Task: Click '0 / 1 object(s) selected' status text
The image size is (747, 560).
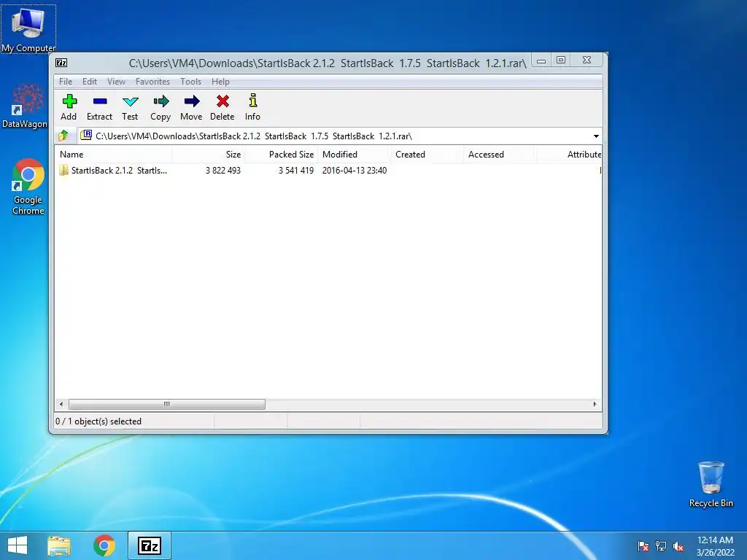Action: (x=98, y=421)
